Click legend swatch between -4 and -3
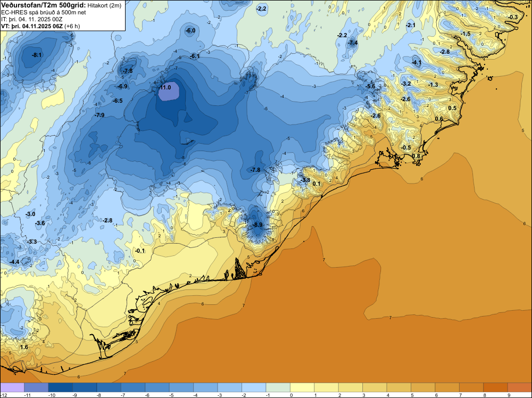The image size is (532, 398). 205,387
